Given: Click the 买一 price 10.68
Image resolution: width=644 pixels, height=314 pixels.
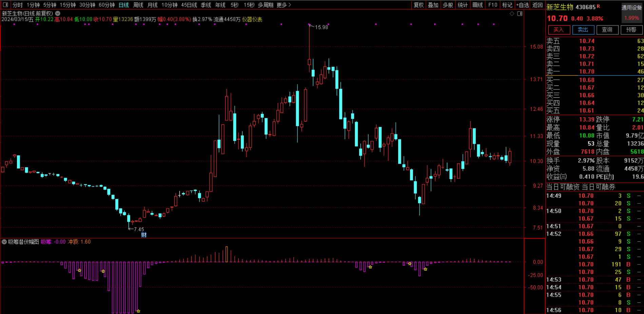Looking at the screenshot, I should click(587, 80).
